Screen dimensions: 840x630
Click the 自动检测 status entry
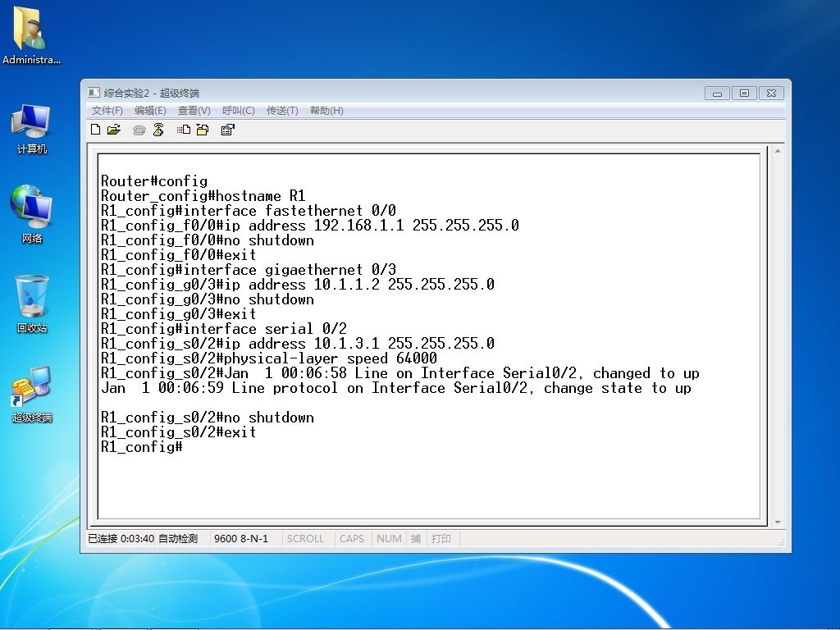click(x=178, y=538)
